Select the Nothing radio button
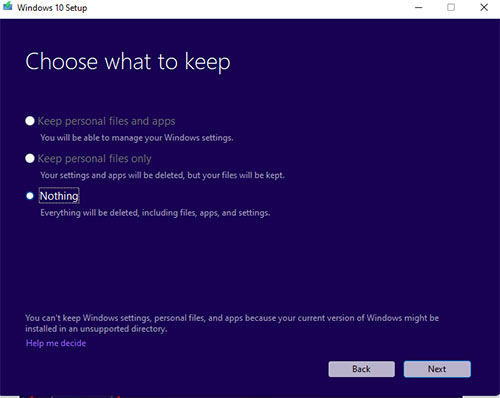 (30, 196)
